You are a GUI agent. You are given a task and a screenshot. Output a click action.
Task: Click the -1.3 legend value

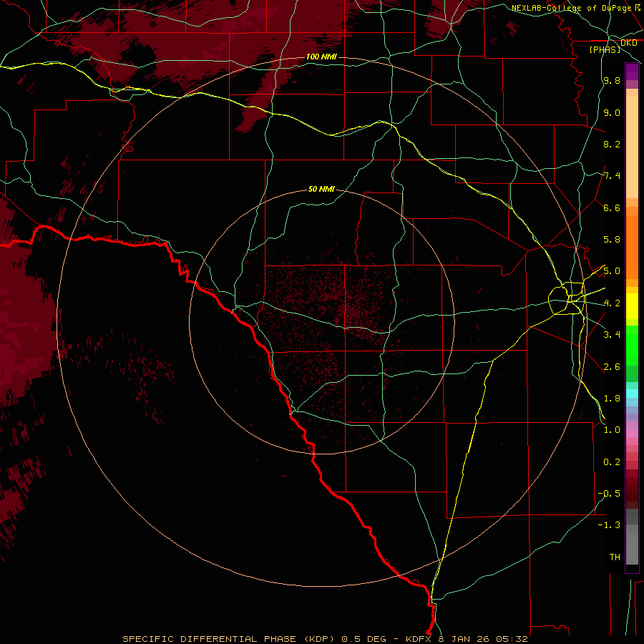coord(609,525)
